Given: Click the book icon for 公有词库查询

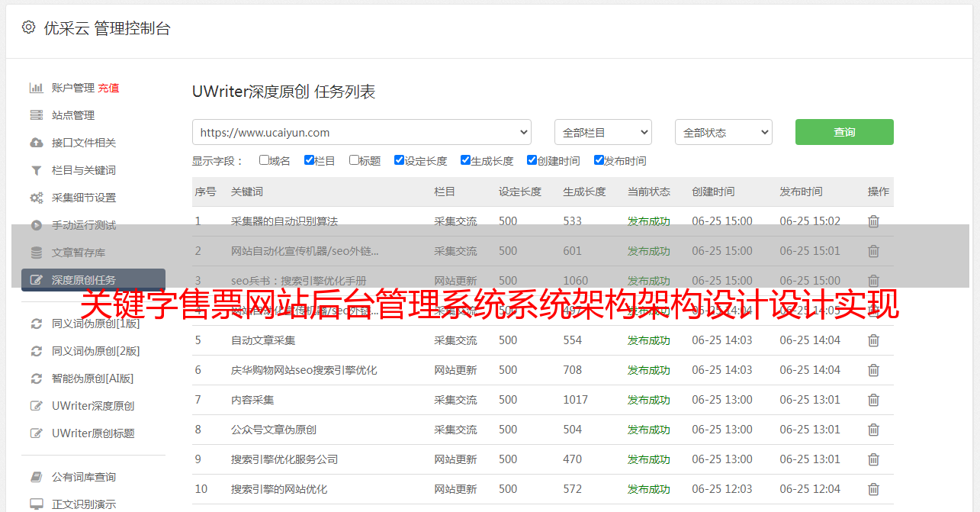Looking at the screenshot, I should point(36,477).
